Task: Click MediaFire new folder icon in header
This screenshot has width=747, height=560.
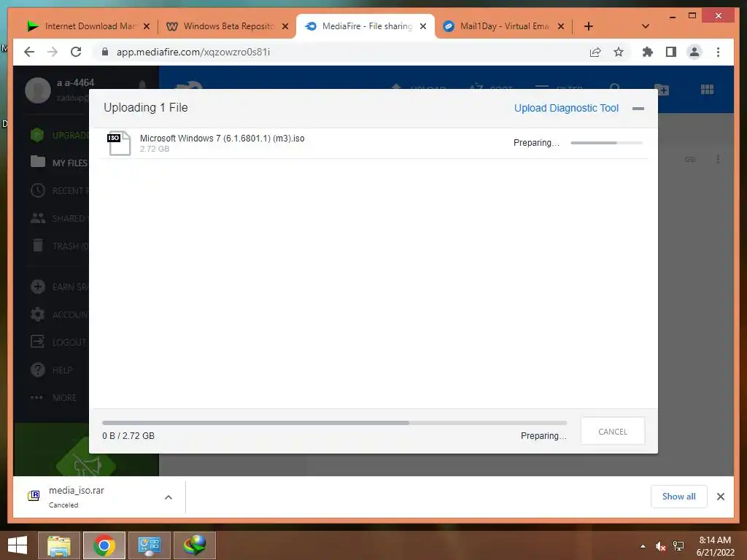Action: pyautogui.click(x=662, y=90)
